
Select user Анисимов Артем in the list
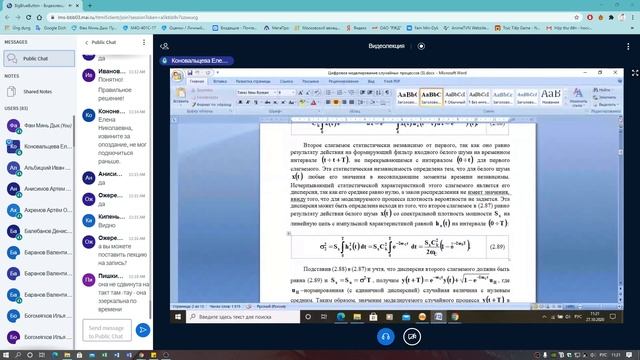coord(39,189)
